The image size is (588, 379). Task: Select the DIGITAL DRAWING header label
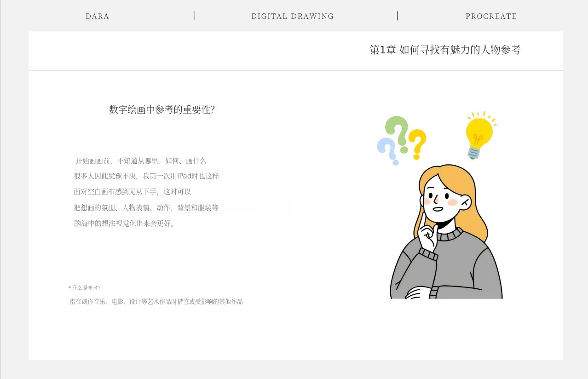click(x=293, y=16)
